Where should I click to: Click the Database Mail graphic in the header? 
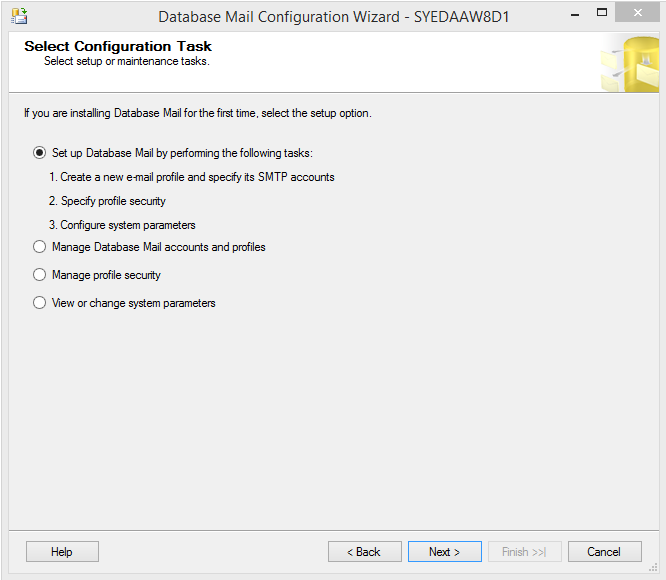tap(629, 62)
